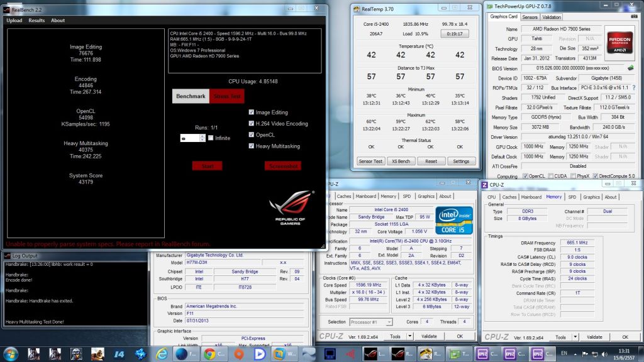Click the I4 blue taskbar icon
Image resolution: width=644 pixels, height=362 pixels.
pos(119,353)
